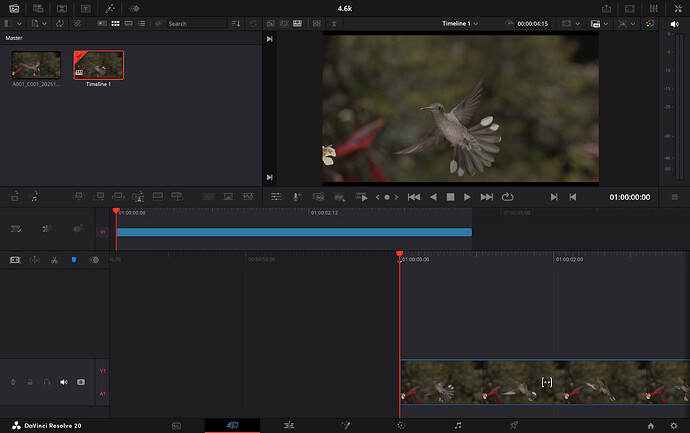
Task: Click the Play forward button
Action: [x=467, y=197]
